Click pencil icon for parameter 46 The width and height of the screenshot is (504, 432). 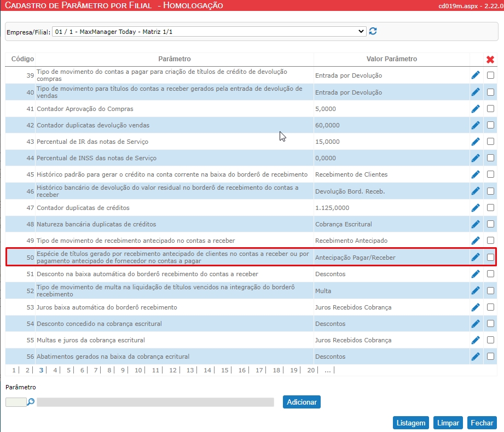point(476,191)
